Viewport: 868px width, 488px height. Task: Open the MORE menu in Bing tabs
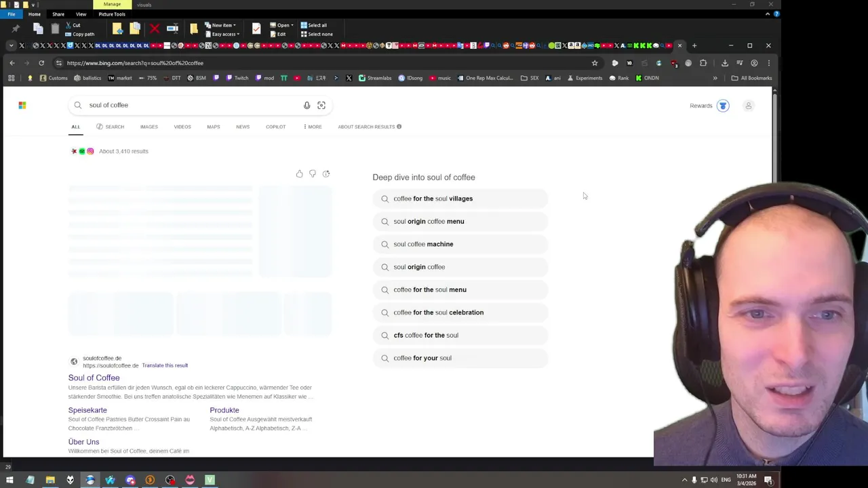(x=313, y=127)
